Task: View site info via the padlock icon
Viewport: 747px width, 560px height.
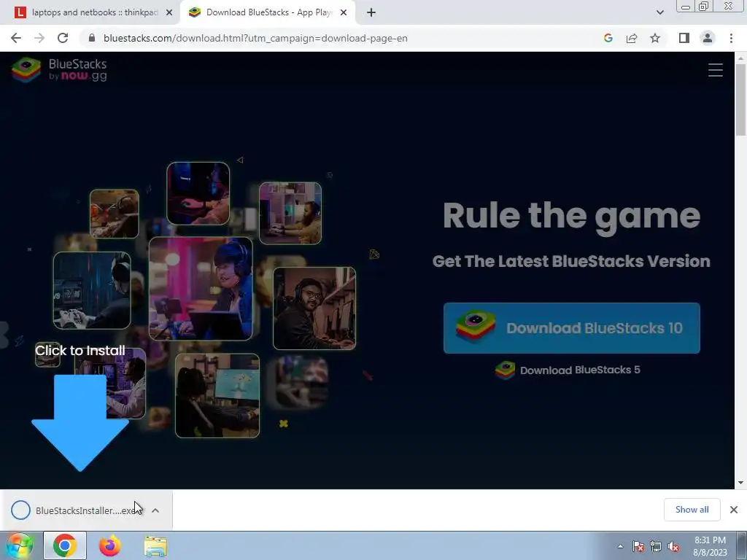Action: [92, 38]
